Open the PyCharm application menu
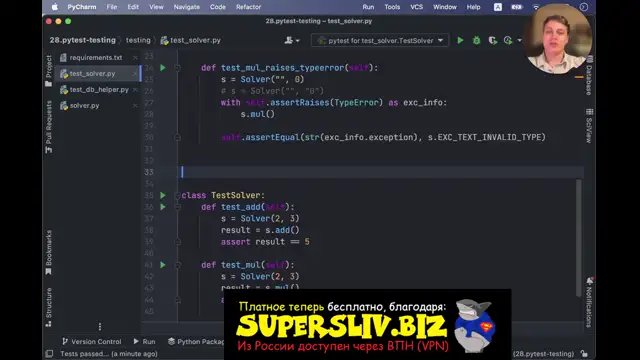The height and width of the screenshot is (360, 640). [82, 7]
